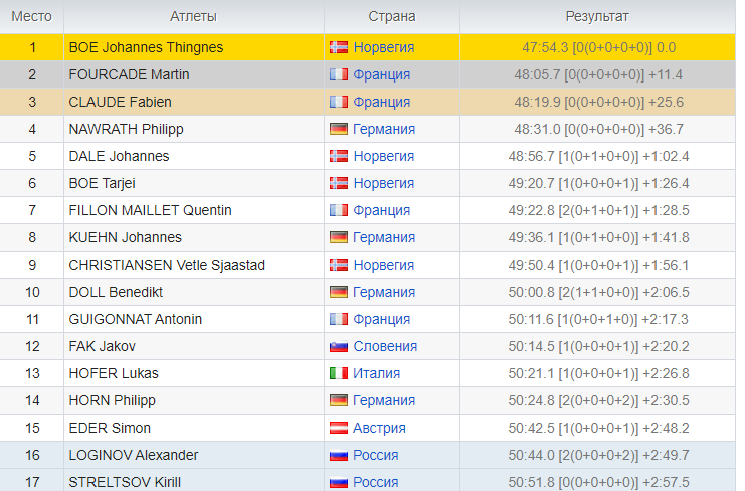This screenshot has width=745, height=491.
Task: Click Italian flag in Hofer Lukas row
Action: (x=338, y=373)
